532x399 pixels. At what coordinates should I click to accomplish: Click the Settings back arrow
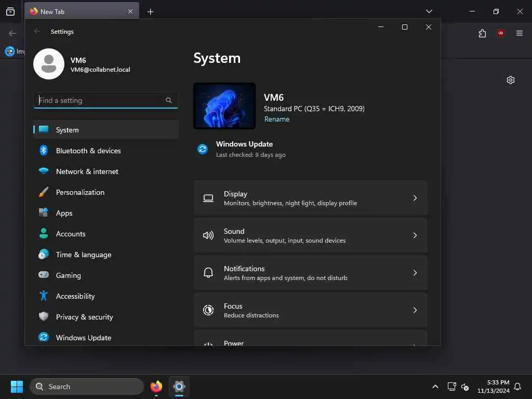[37, 31]
